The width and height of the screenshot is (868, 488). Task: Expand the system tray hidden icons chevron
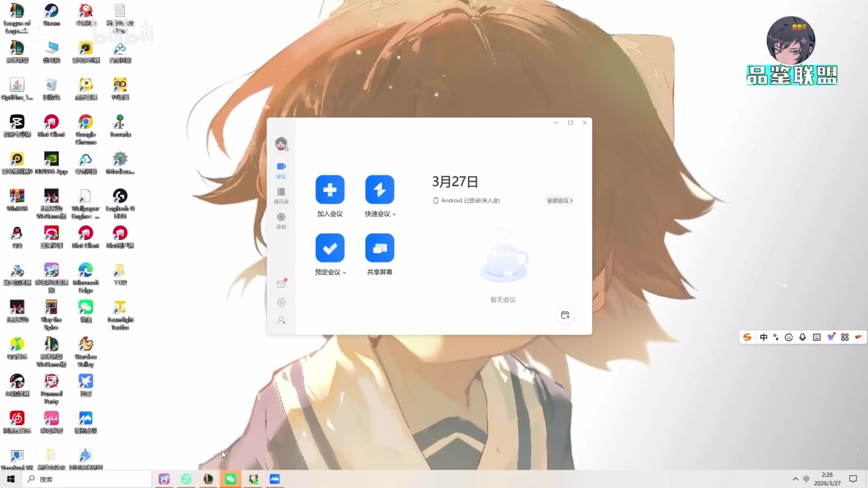tap(795, 479)
